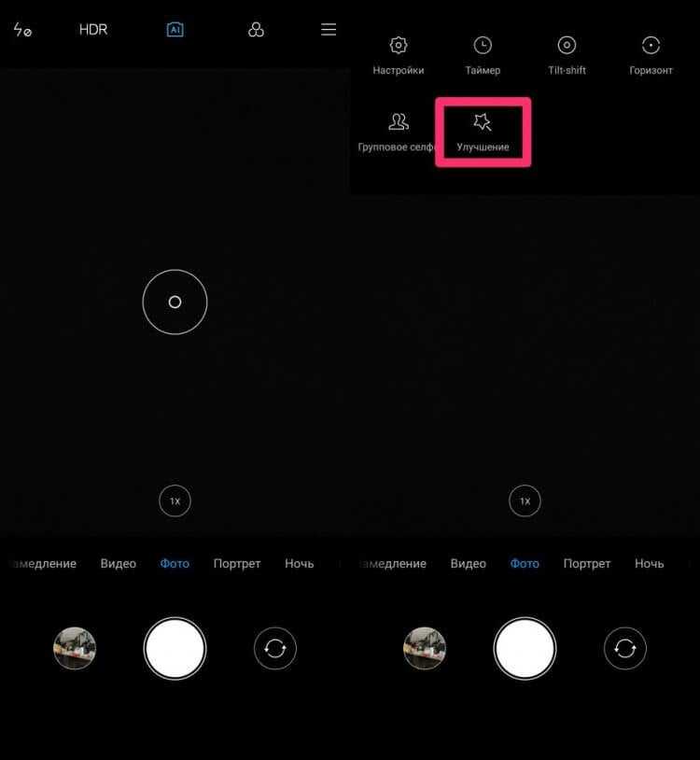
Task: Open the color filters icon
Action: tap(256, 30)
